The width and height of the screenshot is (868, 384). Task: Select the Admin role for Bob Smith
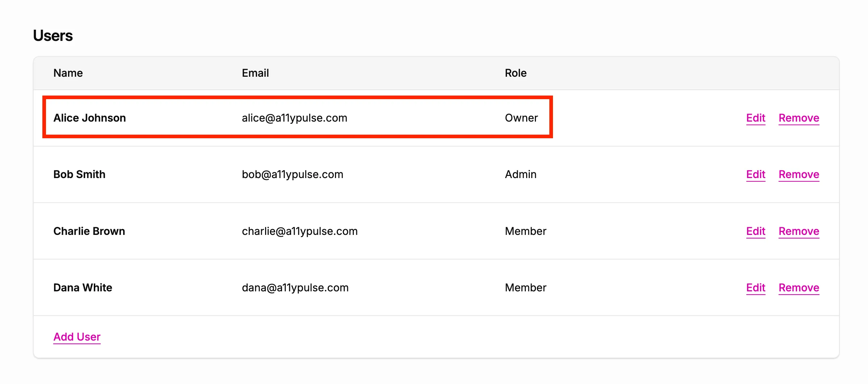[520, 174]
